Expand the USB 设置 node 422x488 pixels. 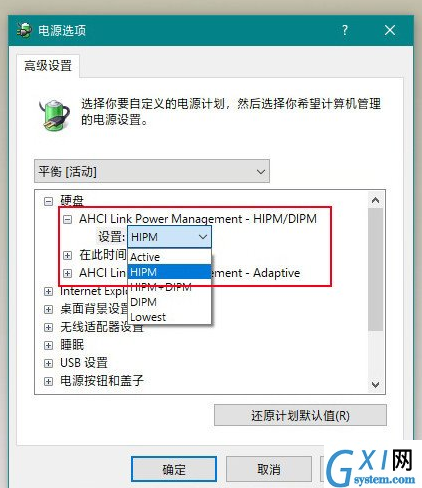click(x=48, y=363)
